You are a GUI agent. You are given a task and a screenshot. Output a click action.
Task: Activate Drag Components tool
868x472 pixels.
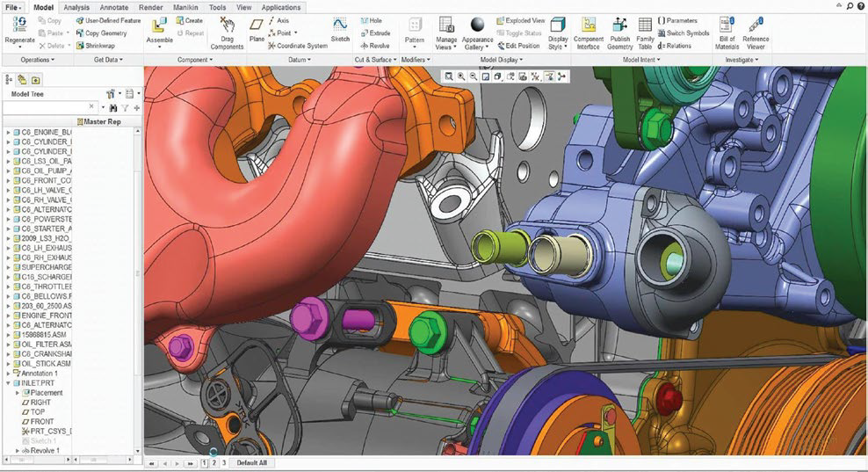(x=227, y=33)
